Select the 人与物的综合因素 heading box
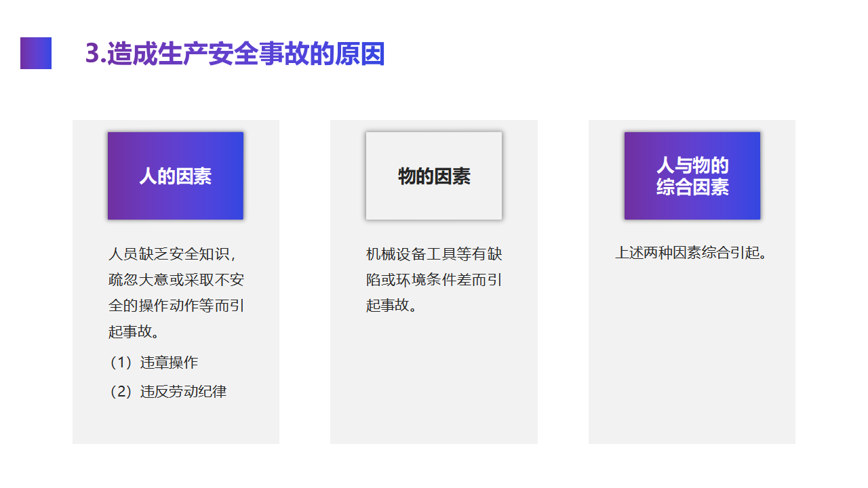 pos(692,176)
